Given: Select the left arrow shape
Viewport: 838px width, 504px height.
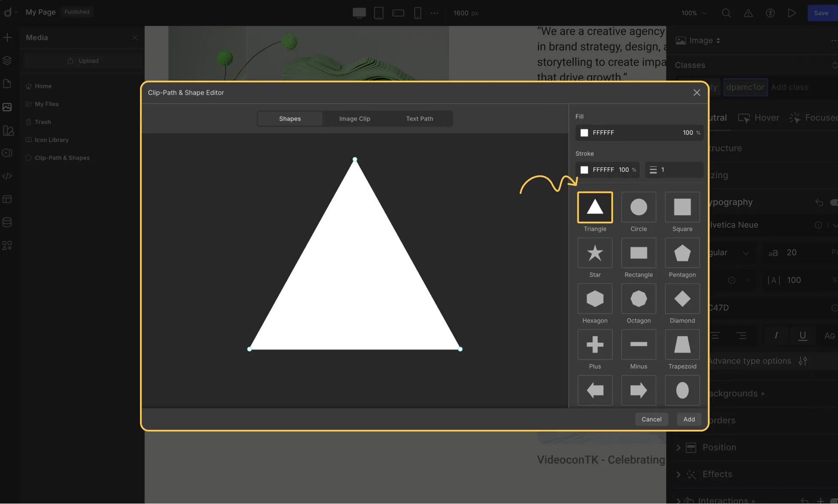Looking at the screenshot, I should click(x=595, y=390).
